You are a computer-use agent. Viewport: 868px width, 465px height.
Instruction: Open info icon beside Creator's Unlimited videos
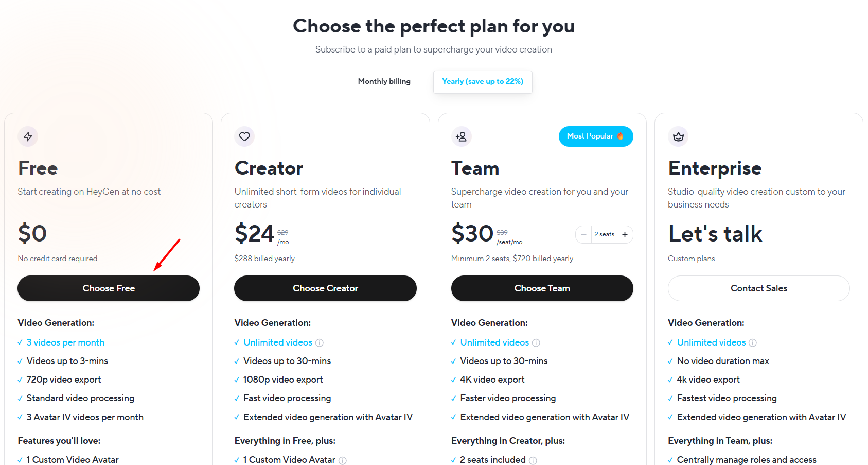320,343
